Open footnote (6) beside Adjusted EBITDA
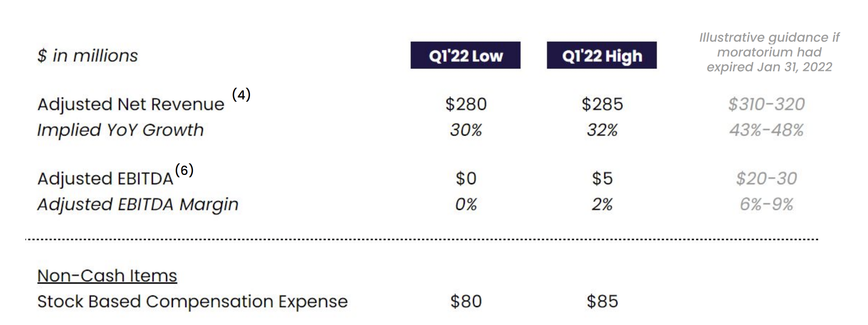Image resolution: width=868 pixels, height=325 pixels. pos(184,170)
